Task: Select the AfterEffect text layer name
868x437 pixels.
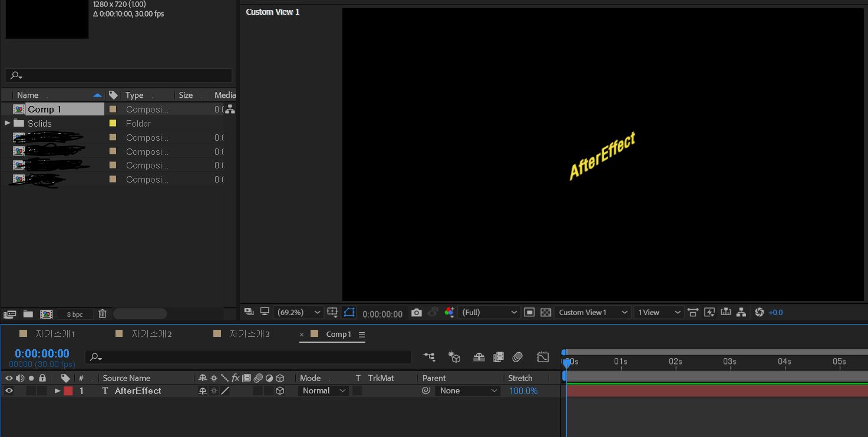Action: (138, 390)
